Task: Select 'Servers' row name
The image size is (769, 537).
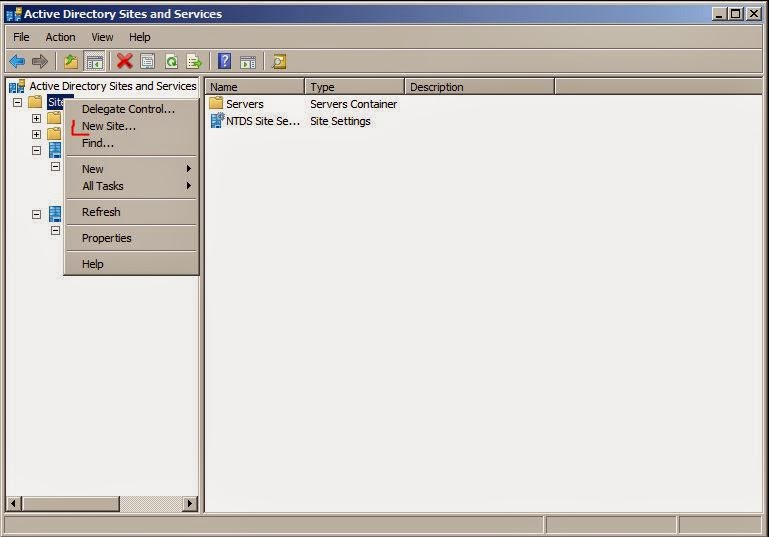Action: 245,104
